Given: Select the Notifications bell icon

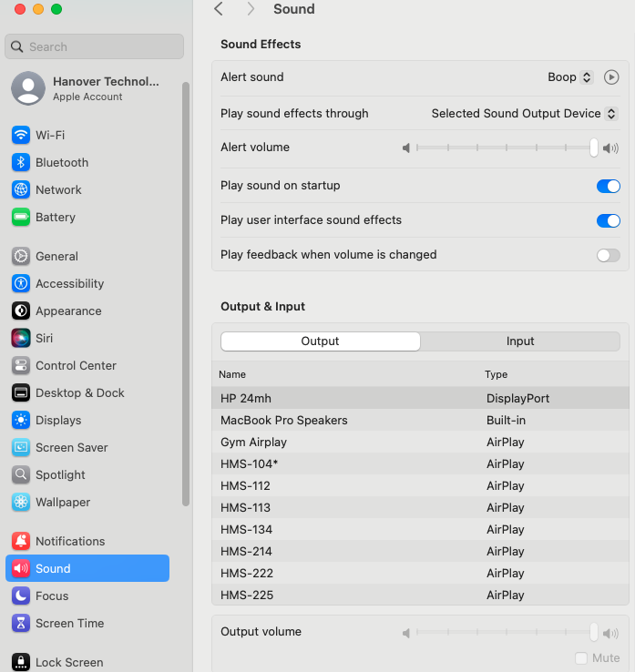Looking at the screenshot, I should click(x=21, y=541).
